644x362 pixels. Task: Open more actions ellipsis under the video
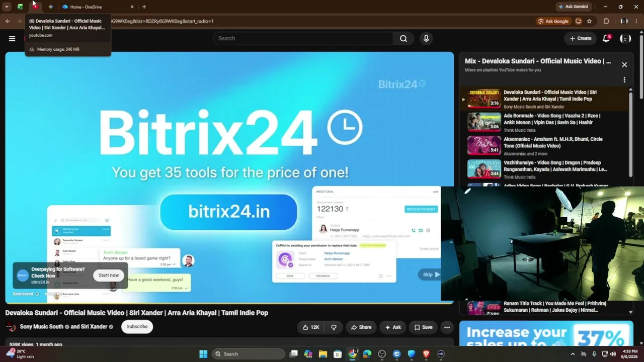point(447,327)
